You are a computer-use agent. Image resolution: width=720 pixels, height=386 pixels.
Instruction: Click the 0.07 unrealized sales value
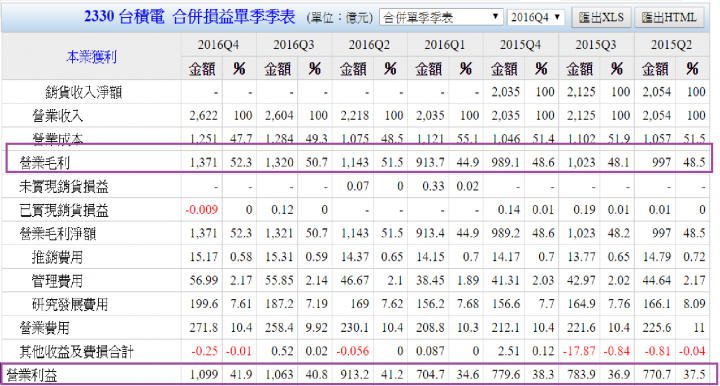tap(358, 186)
